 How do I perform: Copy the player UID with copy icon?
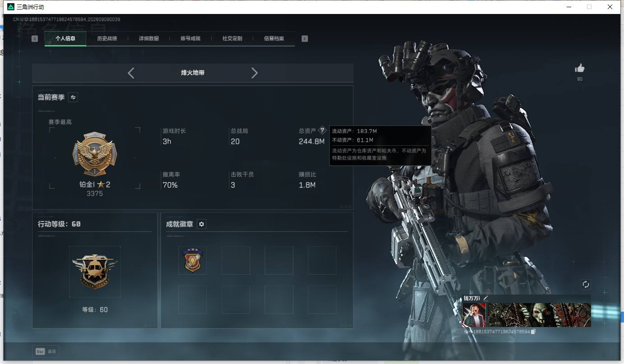pos(533,332)
